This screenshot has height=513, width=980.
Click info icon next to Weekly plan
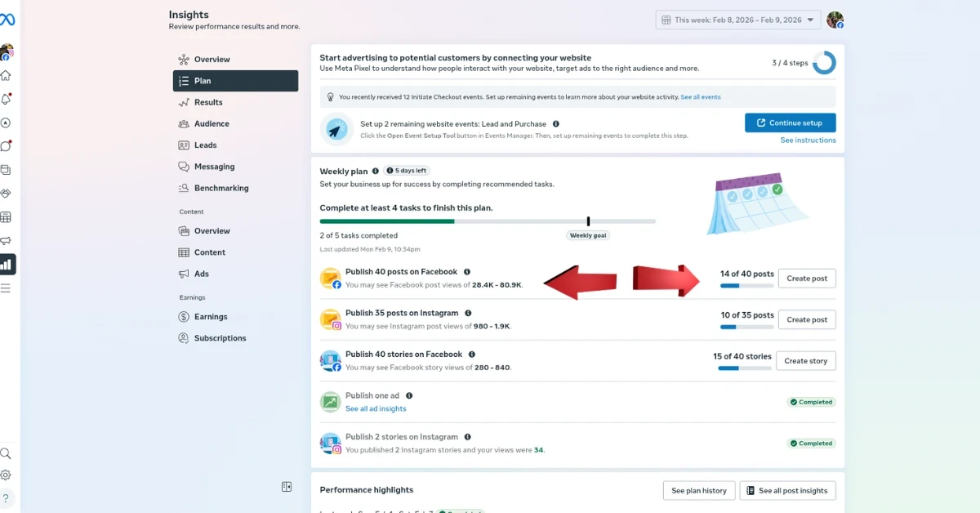pyautogui.click(x=376, y=172)
